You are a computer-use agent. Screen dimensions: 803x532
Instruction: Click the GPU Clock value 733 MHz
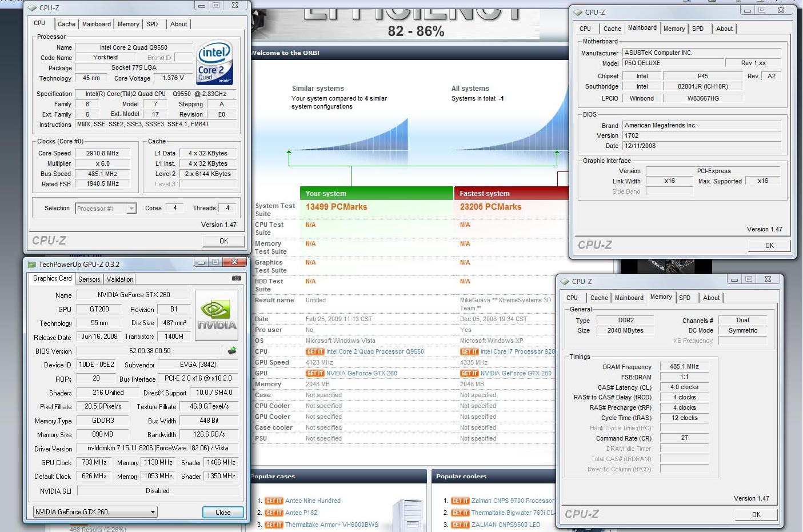[94, 463]
